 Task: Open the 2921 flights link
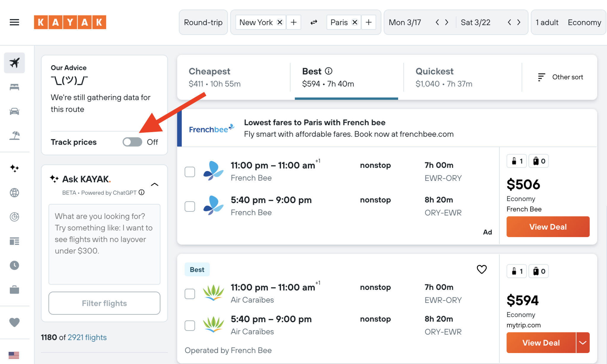click(x=87, y=337)
